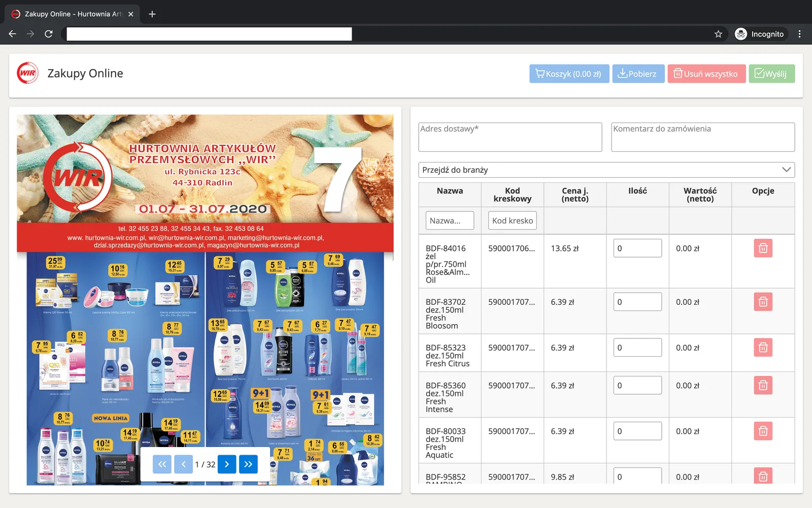Screen dimensions: 812x508
Task: Click the WIR logo in header
Action: [27, 73]
